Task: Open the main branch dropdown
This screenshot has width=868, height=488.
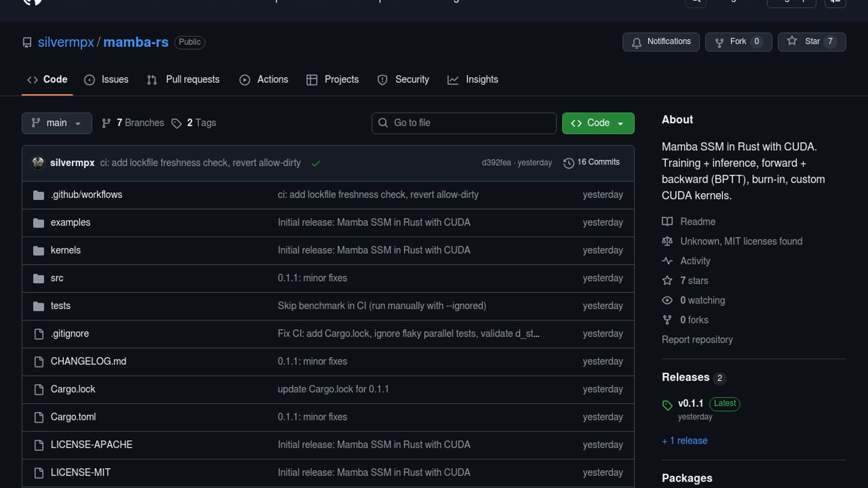Action: [x=57, y=123]
